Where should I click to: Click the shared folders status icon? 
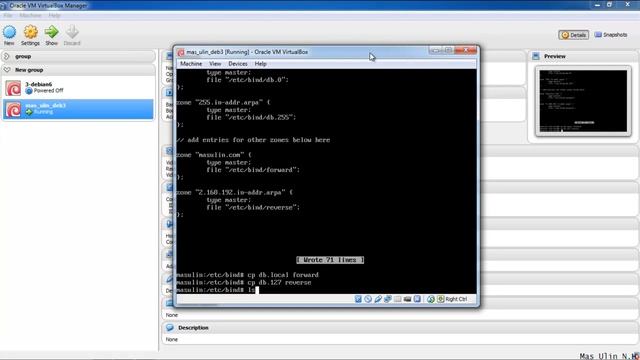tap(398, 299)
